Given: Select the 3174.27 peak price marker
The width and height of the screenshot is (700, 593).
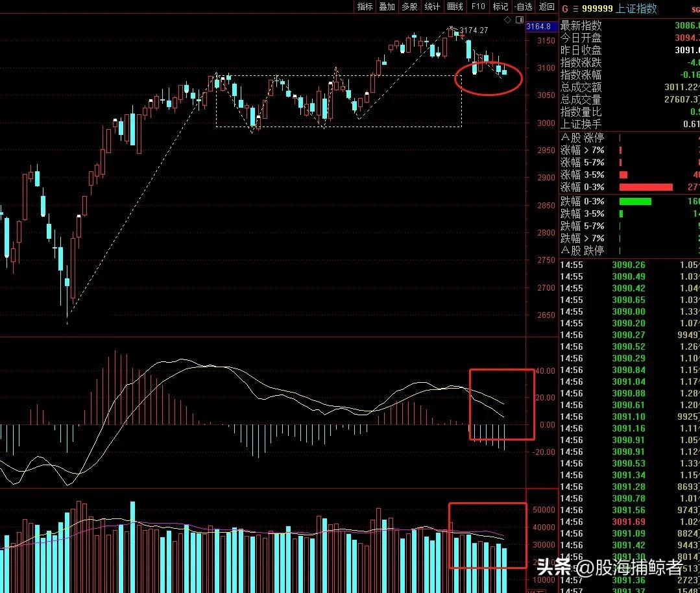Looking at the screenshot, I should click(x=473, y=30).
